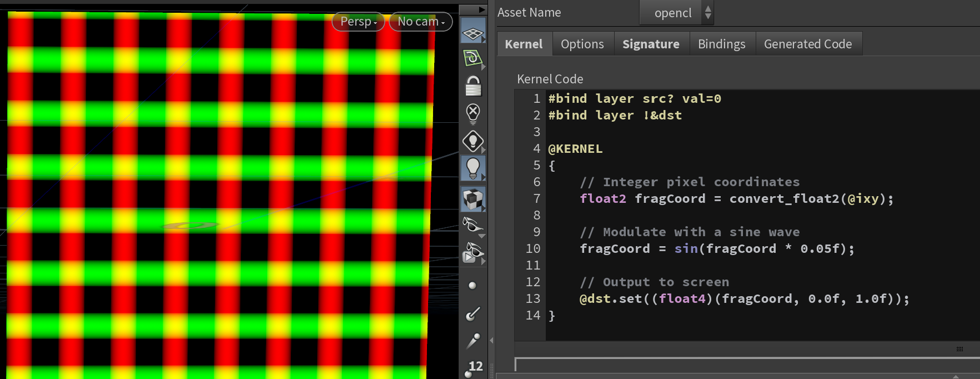
Task: Click the point trails display icon
Action: pyautogui.click(x=473, y=341)
